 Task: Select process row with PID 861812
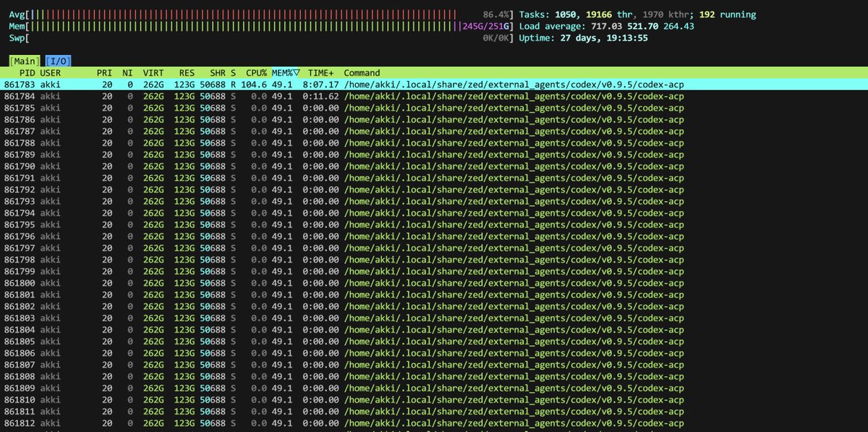434,423
